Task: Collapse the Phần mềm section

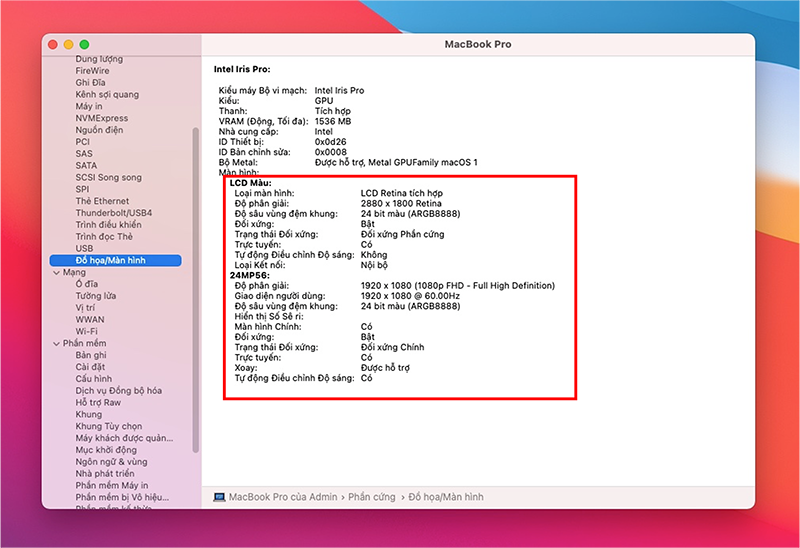Action: tap(56, 343)
